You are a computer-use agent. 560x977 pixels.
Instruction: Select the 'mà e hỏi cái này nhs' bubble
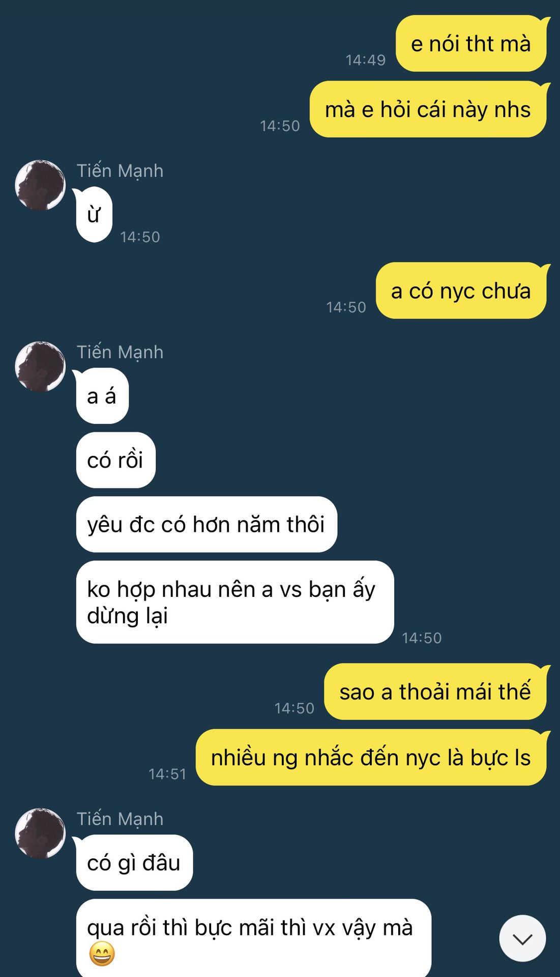coord(428,109)
